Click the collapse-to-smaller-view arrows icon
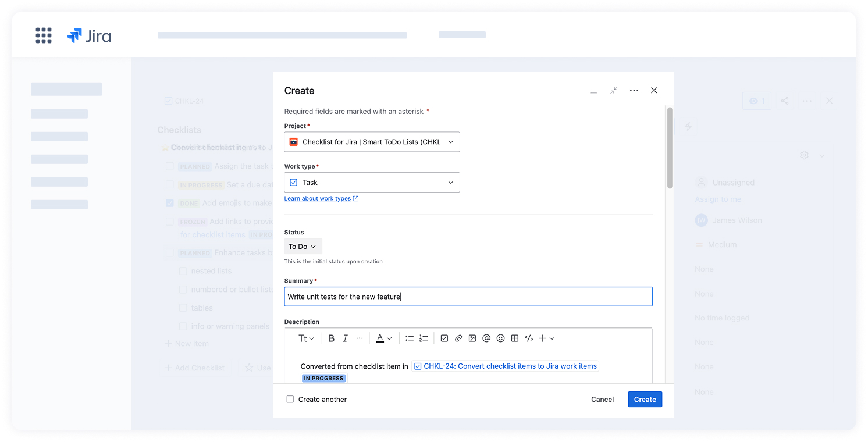 tap(614, 91)
